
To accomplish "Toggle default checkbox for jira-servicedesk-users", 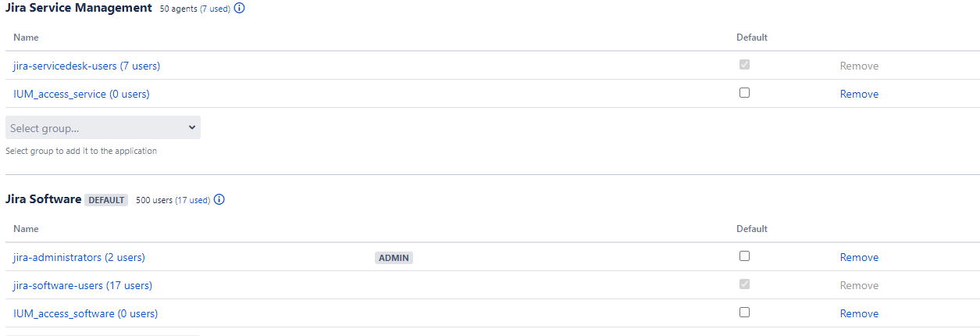I will pos(744,65).
